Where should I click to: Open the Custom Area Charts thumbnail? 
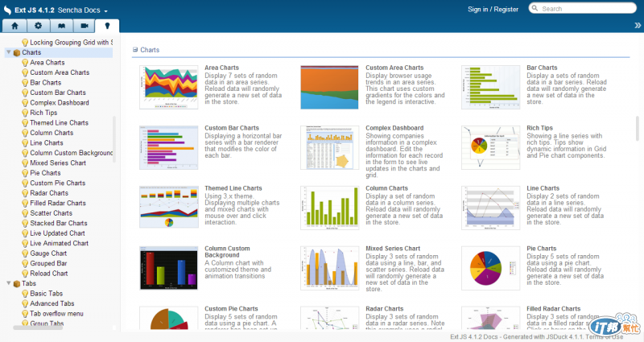pos(329,87)
